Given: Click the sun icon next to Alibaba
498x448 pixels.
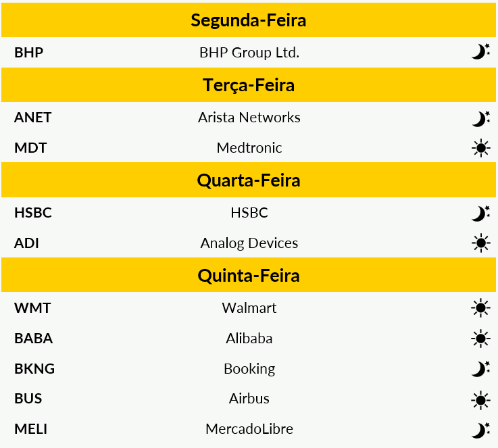Looking at the screenshot, I should pyautogui.click(x=481, y=339).
